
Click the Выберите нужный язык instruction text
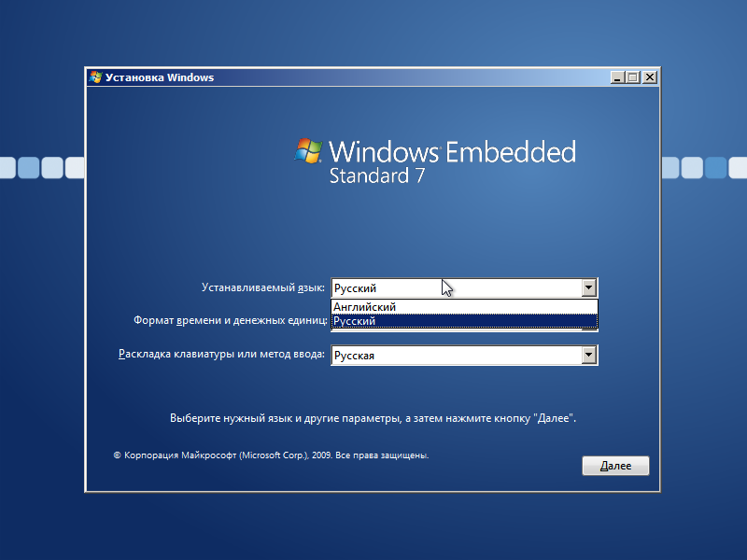[373, 418]
